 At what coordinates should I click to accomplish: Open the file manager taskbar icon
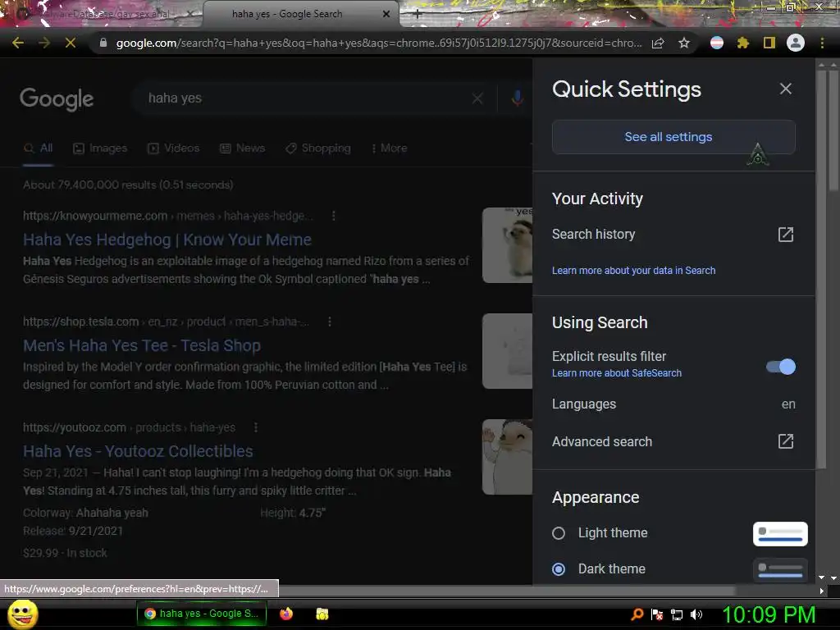(x=322, y=614)
